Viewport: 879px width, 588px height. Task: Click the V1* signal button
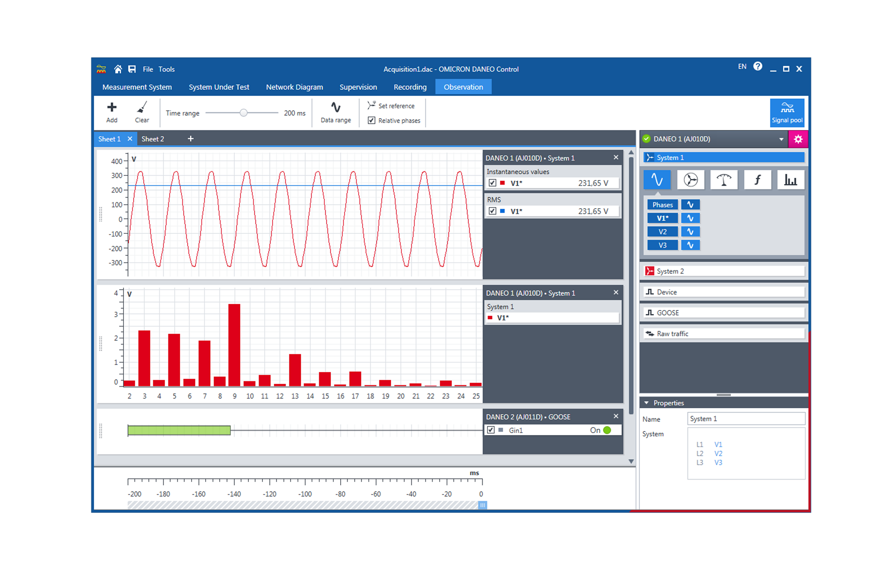click(x=662, y=218)
